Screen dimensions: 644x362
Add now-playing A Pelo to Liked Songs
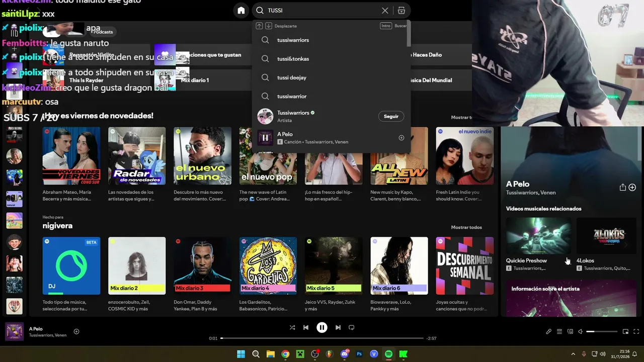click(x=76, y=331)
